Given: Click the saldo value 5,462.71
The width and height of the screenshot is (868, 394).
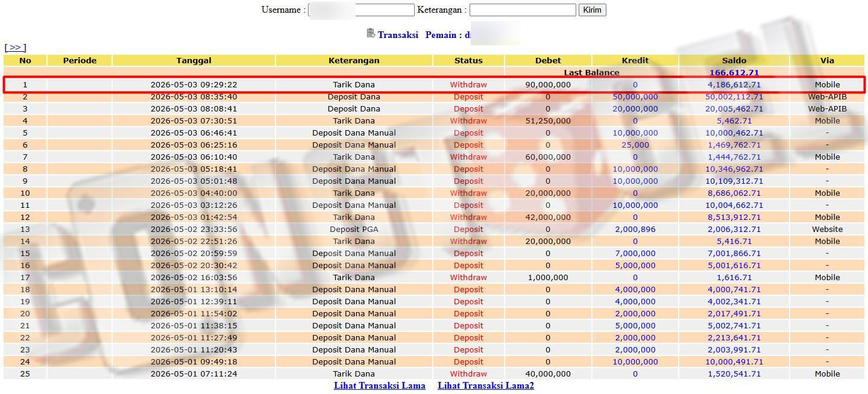Looking at the screenshot, I should pyautogui.click(x=734, y=120).
